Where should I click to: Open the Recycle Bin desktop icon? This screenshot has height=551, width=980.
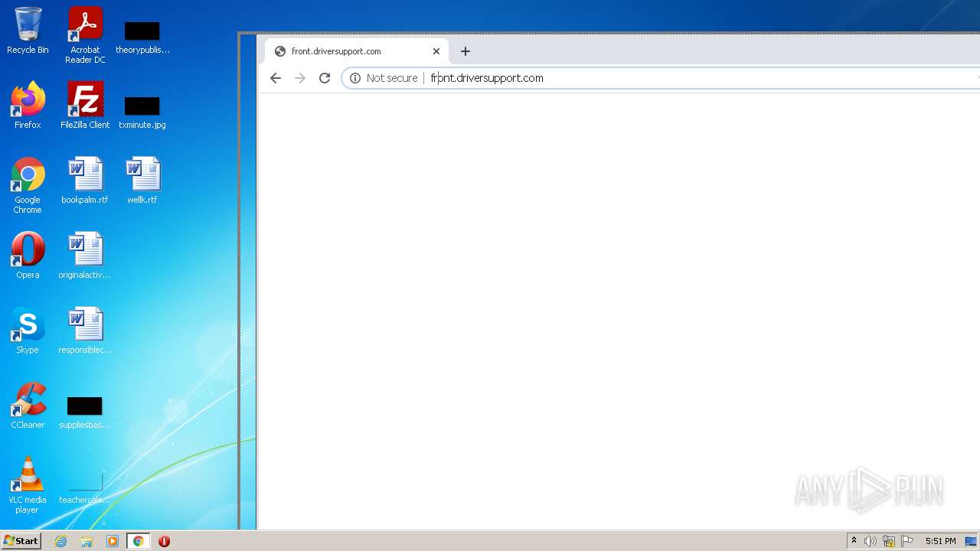pos(28,31)
